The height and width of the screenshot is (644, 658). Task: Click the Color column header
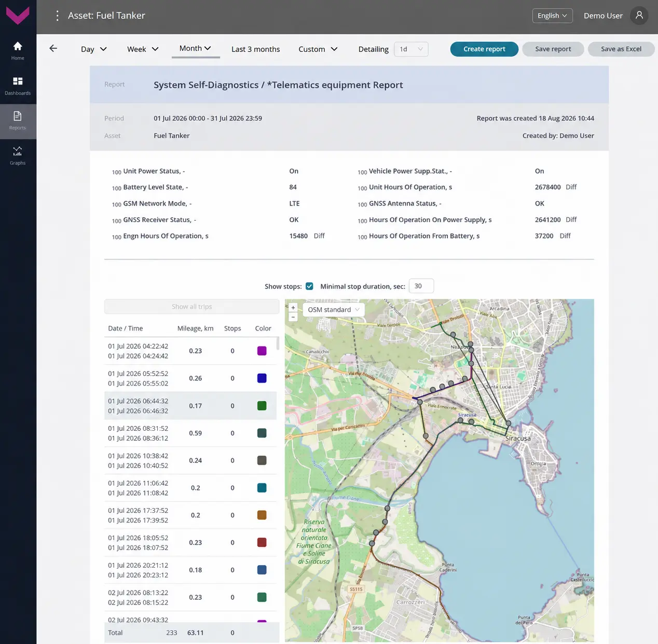pos(263,328)
